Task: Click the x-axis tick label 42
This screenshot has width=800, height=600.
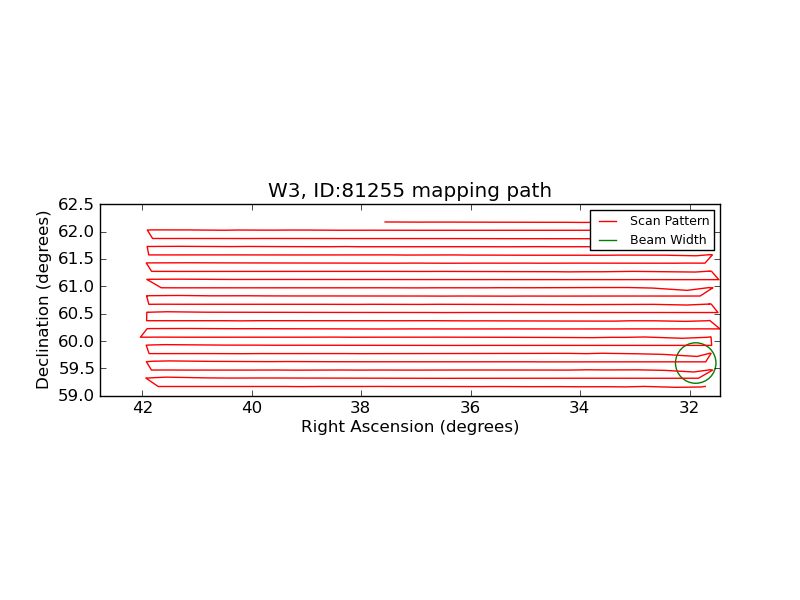Action: pos(143,408)
